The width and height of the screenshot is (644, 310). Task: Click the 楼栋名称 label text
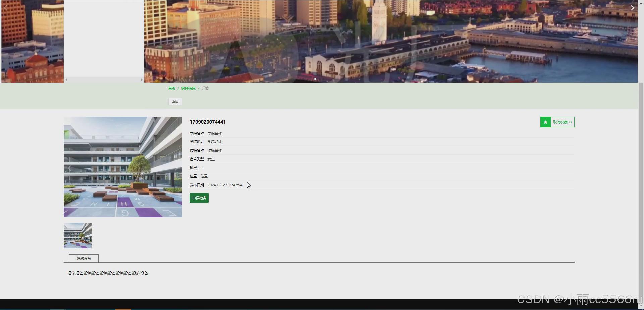[197, 150]
